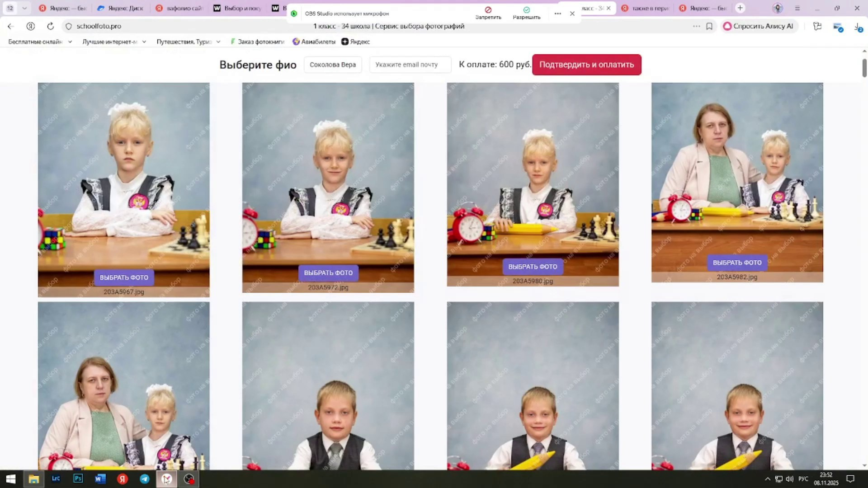
Task: Select photo 203A5967.jpg with ВЫБРАТЬ ФОТО
Action: point(124,277)
